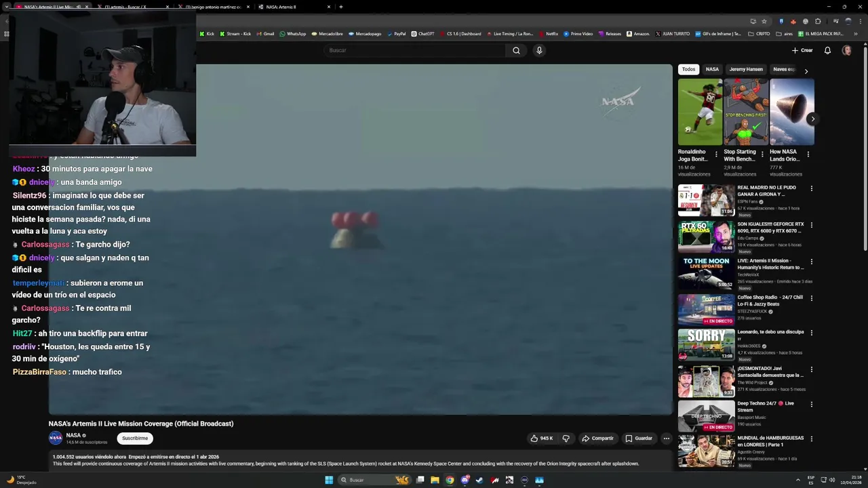Image resolution: width=868 pixels, height=488 pixels.
Task: Open options for Deep Techno 24/7 video
Action: click(811, 404)
